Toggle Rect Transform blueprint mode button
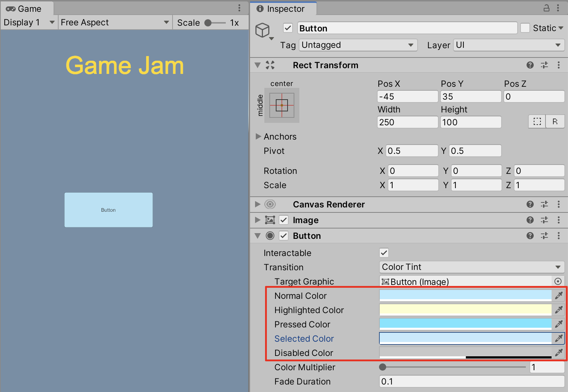 pyautogui.click(x=537, y=122)
